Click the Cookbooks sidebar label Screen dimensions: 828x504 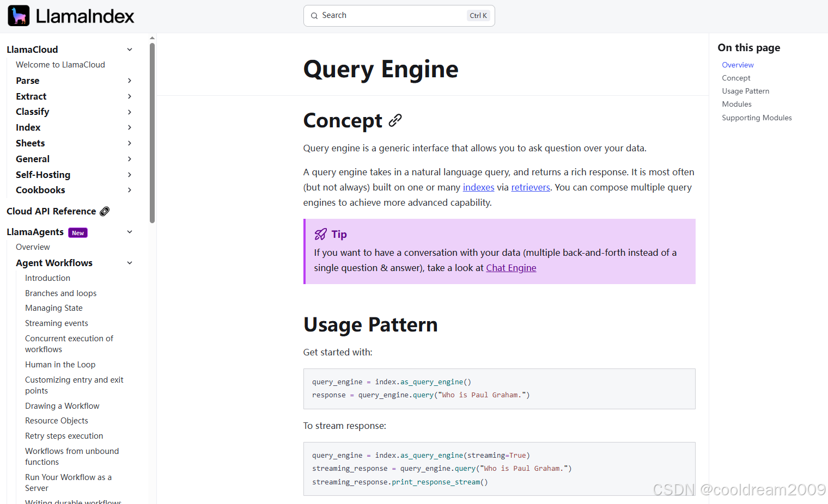click(x=40, y=190)
